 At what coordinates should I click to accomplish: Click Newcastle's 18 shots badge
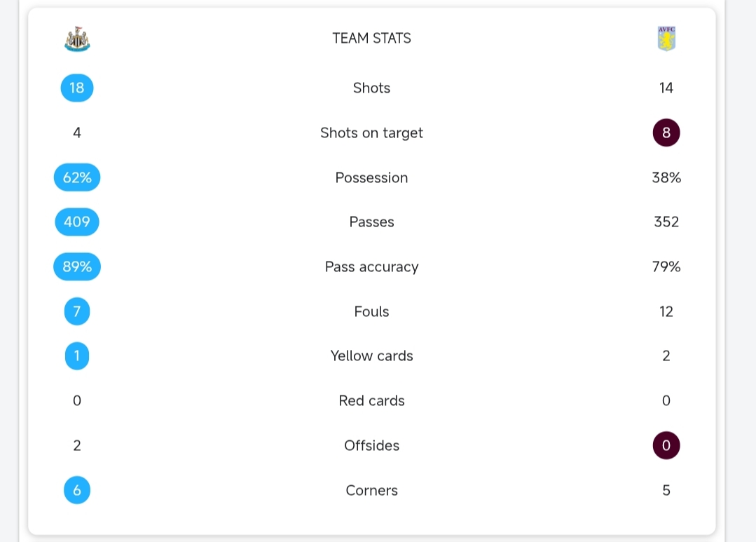77,88
